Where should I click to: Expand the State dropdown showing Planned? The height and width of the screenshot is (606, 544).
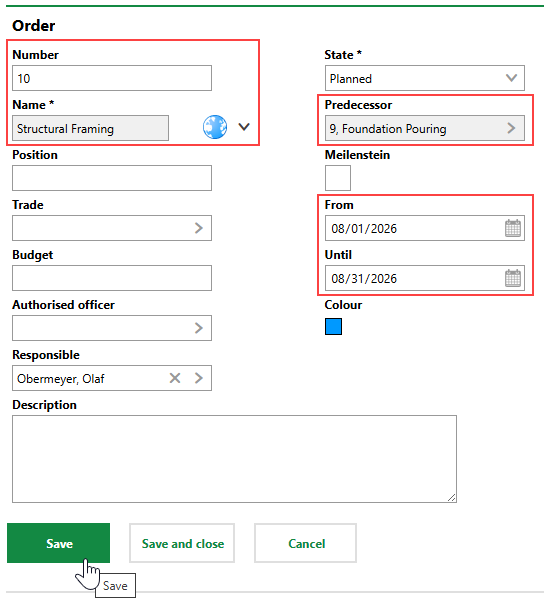tap(425, 78)
